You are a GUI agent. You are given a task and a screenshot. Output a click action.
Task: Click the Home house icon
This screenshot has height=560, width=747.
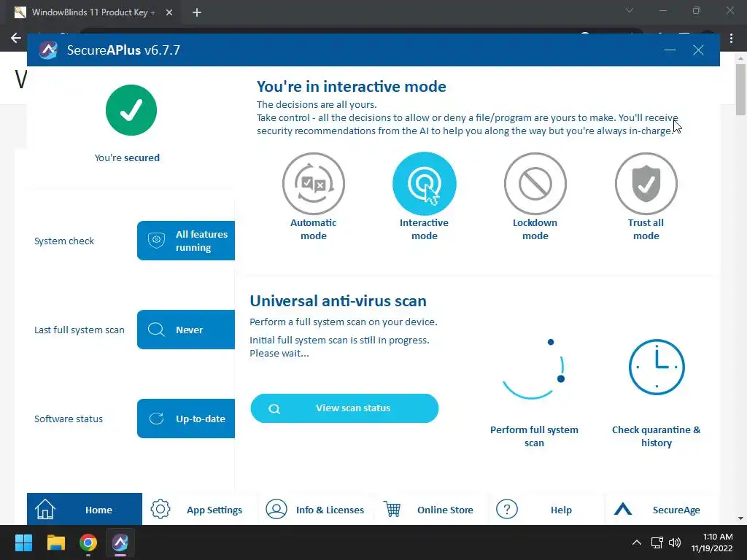click(45, 509)
